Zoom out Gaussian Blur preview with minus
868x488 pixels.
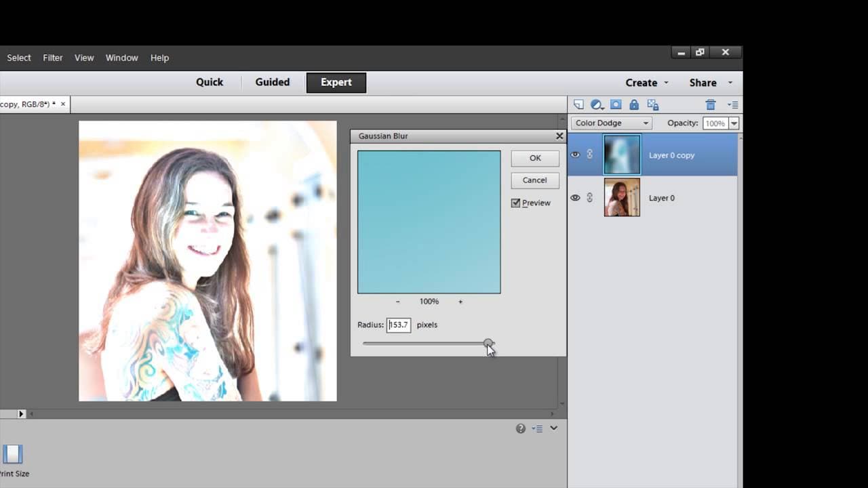(397, 302)
